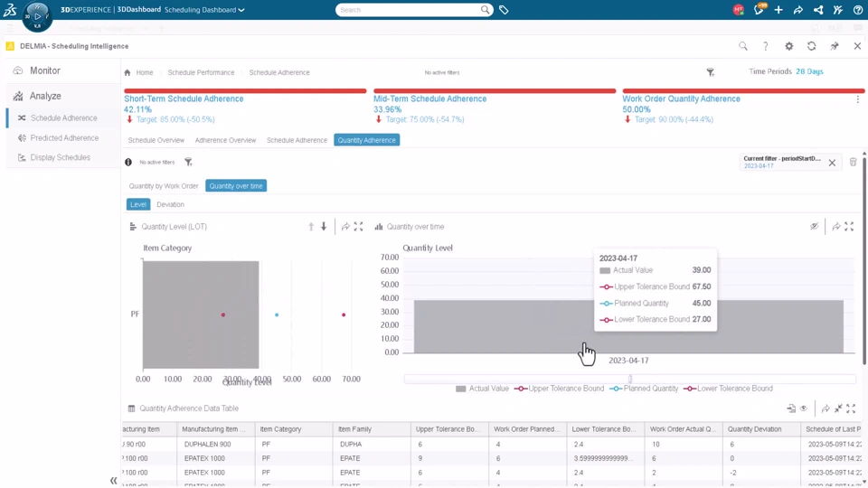Open Work Order Quantity Adherence KPI link
Viewport: 868px width, 488px height.
click(681, 99)
